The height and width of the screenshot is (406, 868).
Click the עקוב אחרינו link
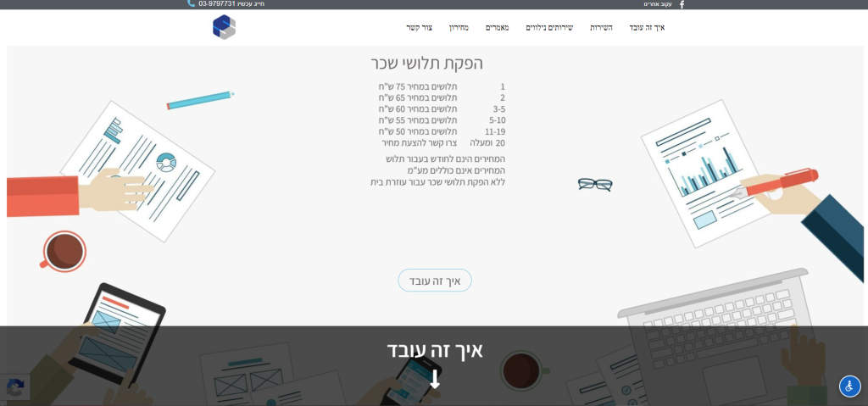(x=658, y=4)
